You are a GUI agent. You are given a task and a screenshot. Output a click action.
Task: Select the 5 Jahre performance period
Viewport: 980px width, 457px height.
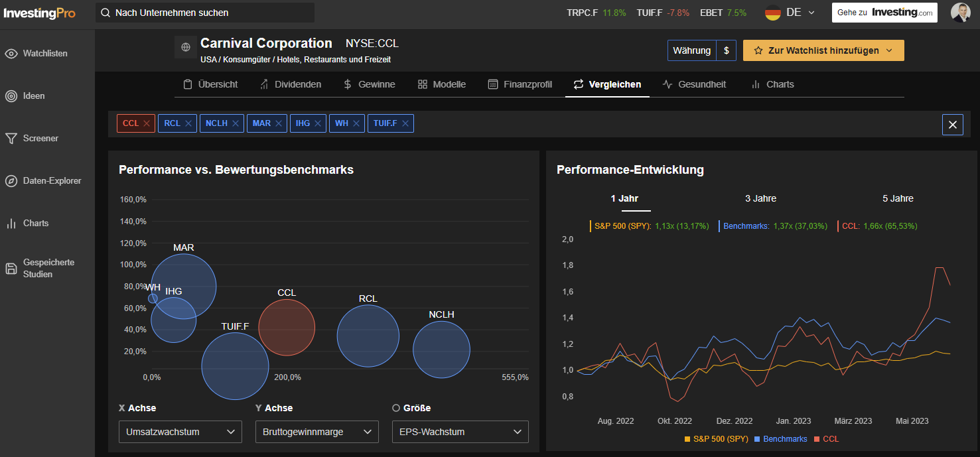[x=898, y=198]
